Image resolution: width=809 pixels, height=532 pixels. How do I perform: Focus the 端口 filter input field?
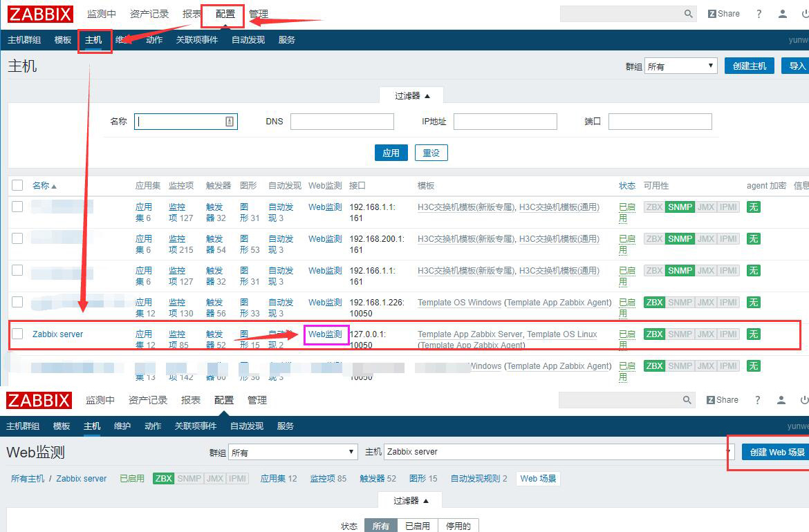[660, 122]
